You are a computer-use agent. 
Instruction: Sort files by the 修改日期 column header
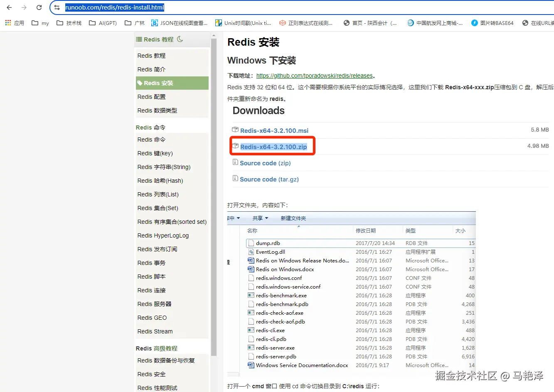click(366, 230)
